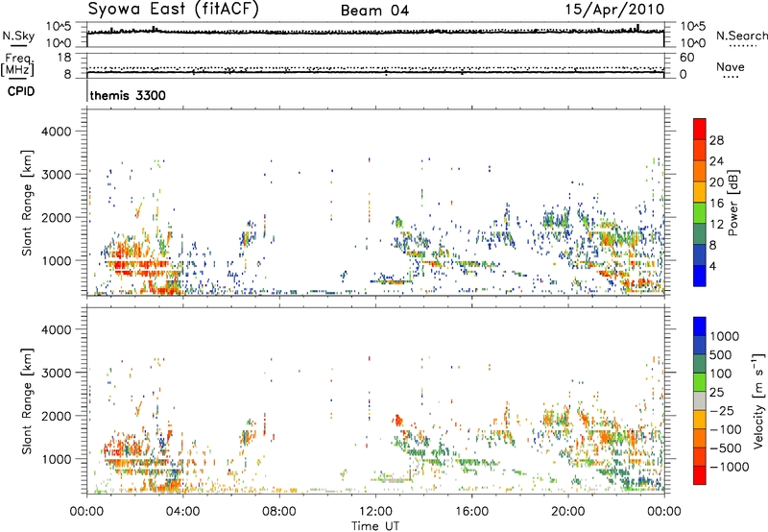Image resolution: width=768 pixels, height=532 pixels.
Task: Click the '16' power colorbar tick value
Action: pyautogui.click(x=716, y=204)
